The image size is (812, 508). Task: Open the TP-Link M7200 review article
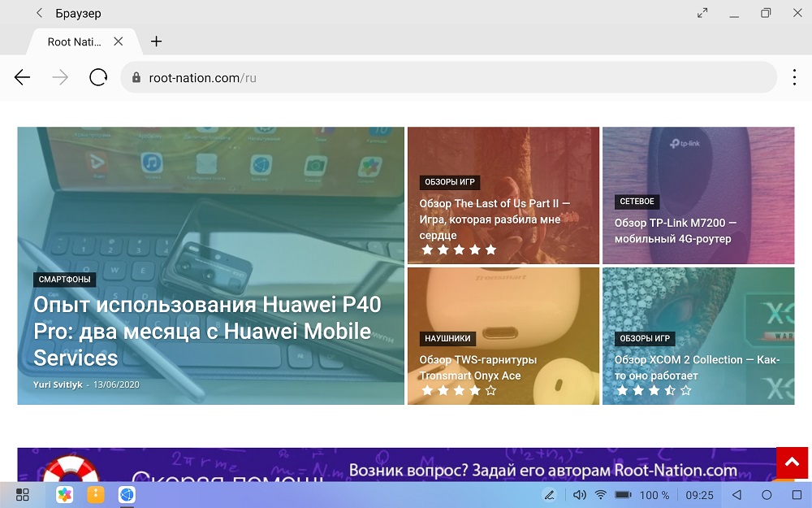click(x=675, y=231)
